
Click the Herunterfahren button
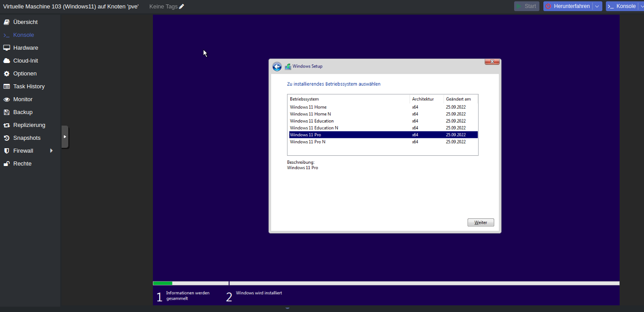568,6
